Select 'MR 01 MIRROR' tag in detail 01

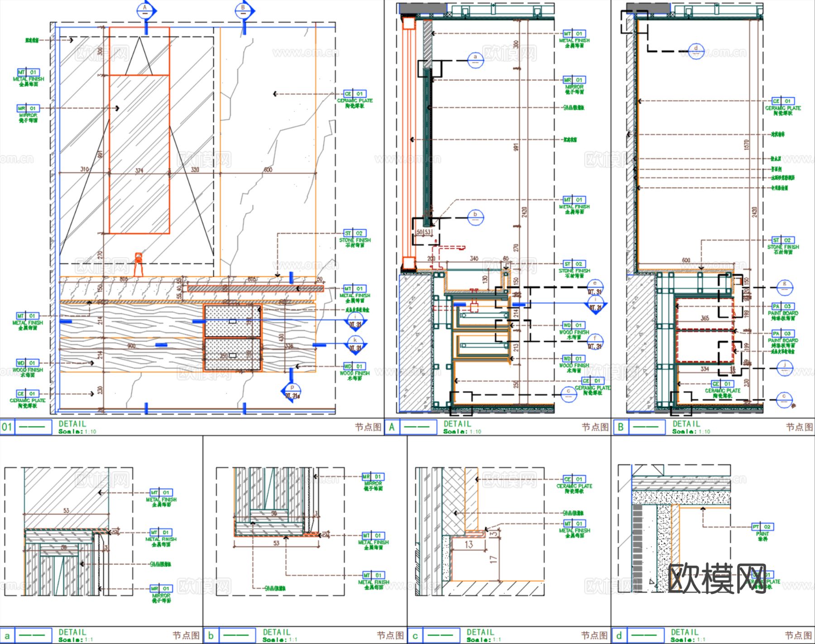[29, 114]
